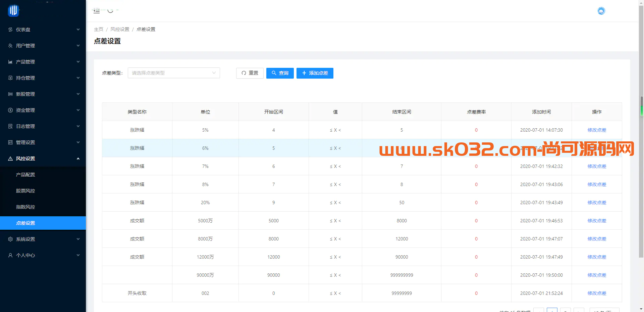The width and height of the screenshot is (644, 312).
Task: Open the 点差类型 selection dropdown
Action: (174, 73)
